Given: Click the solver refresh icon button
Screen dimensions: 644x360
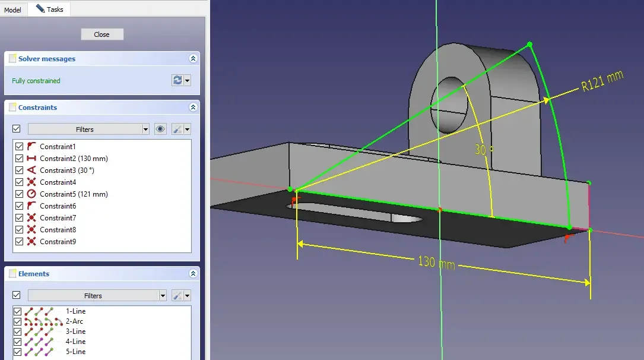Looking at the screenshot, I should [177, 80].
